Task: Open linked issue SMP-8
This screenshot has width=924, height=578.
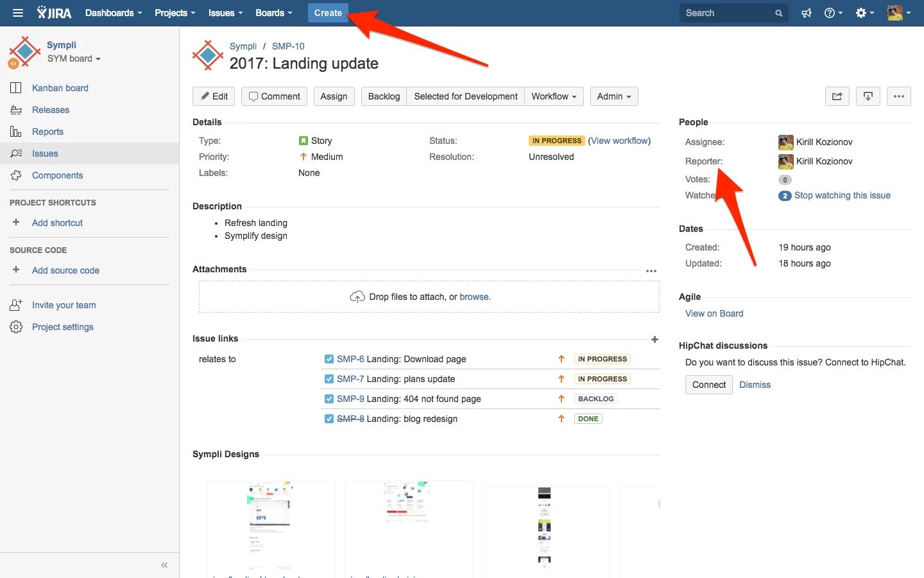Action: pyautogui.click(x=350, y=419)
